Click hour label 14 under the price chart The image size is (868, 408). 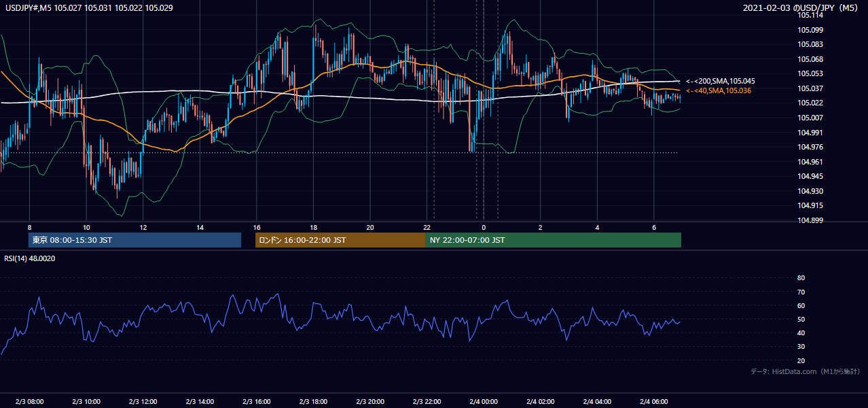click(x=200, y=227)
